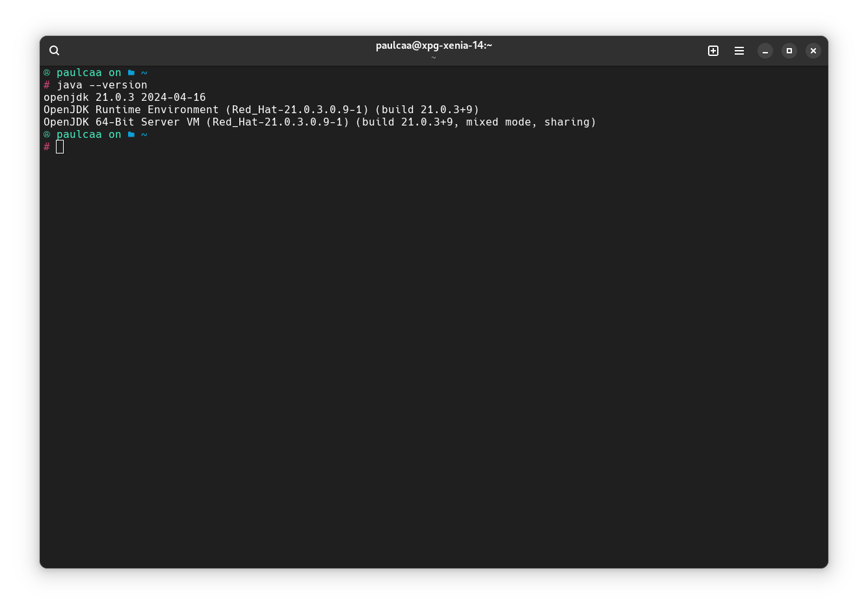Click the 'openjdk 21.0.3 2024-04-16' output line
The height and width of the screenshot is (612, 868).
[x=125, y=98]
